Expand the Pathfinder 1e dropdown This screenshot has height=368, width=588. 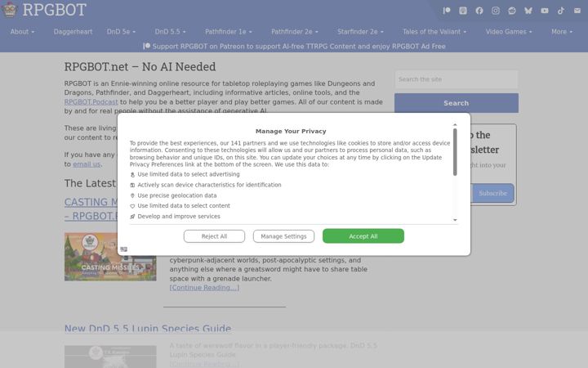coord(229,32)
